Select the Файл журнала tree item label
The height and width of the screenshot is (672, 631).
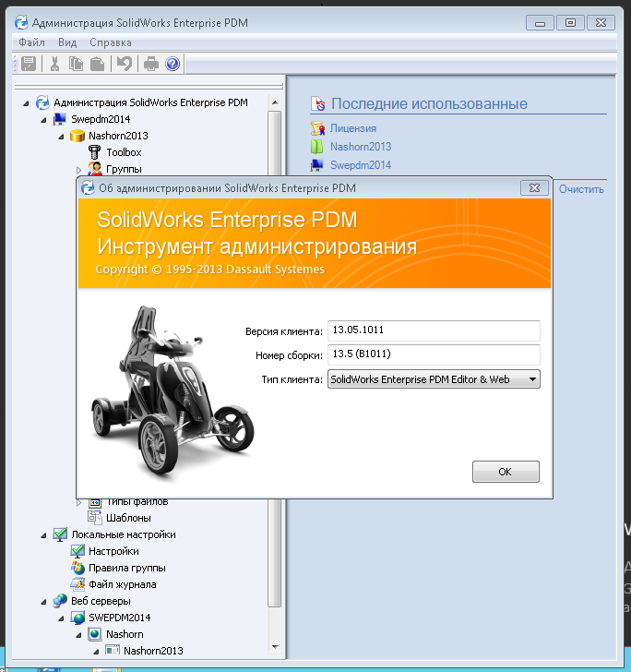(x=122, y=584)
